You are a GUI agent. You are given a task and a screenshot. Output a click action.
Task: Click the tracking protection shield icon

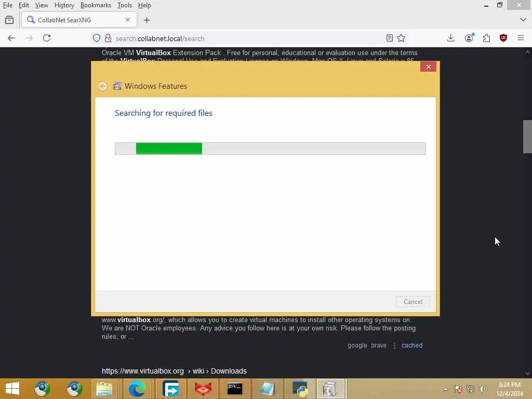[x=96, y=38]
